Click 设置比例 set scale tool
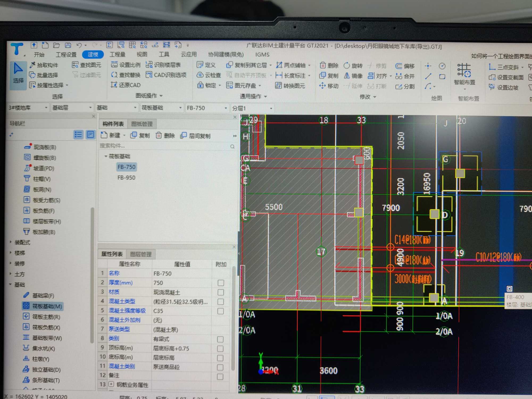 pos(126,65)
